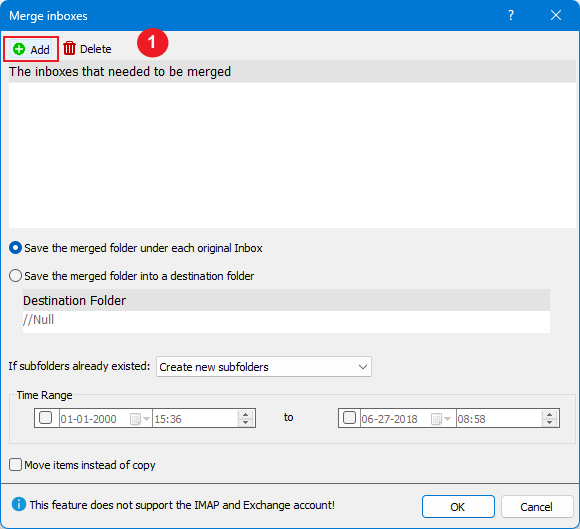The image size is (580, 529).
Task: Close the Merge inboxes dialog
Action: click(x=556, y=15)
